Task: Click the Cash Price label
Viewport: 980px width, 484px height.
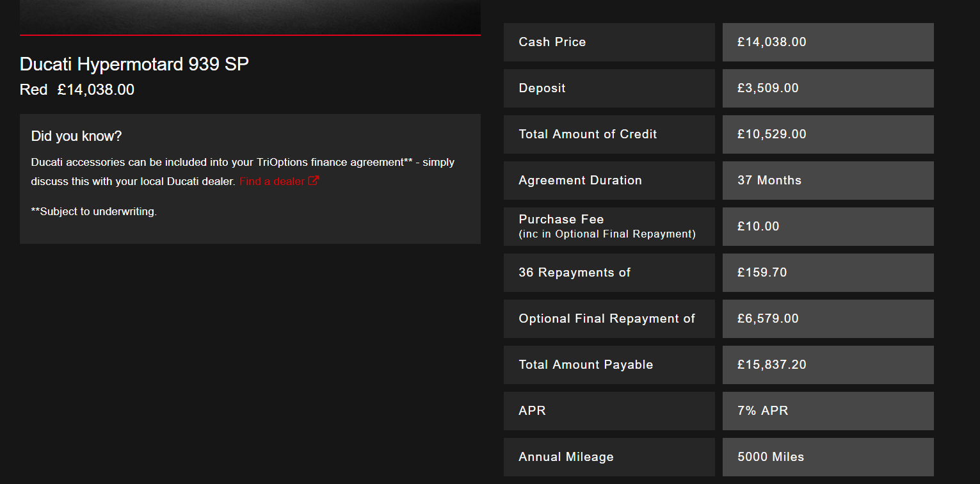Action: pos(552,42)
